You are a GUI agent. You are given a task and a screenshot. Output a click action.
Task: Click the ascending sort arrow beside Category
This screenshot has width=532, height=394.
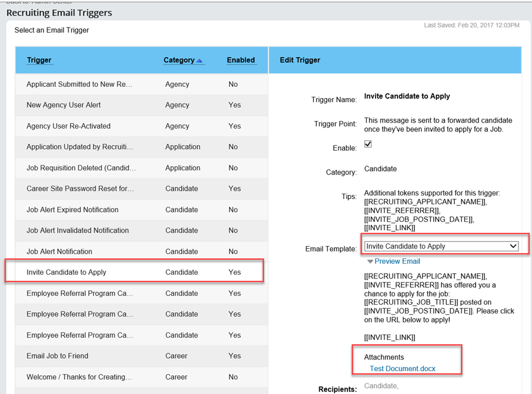199,60
